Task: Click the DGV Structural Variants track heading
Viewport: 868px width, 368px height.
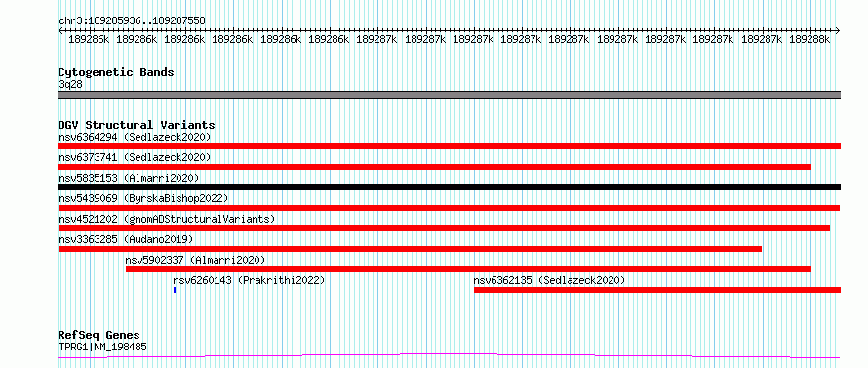Action: (x=137, y=125)
